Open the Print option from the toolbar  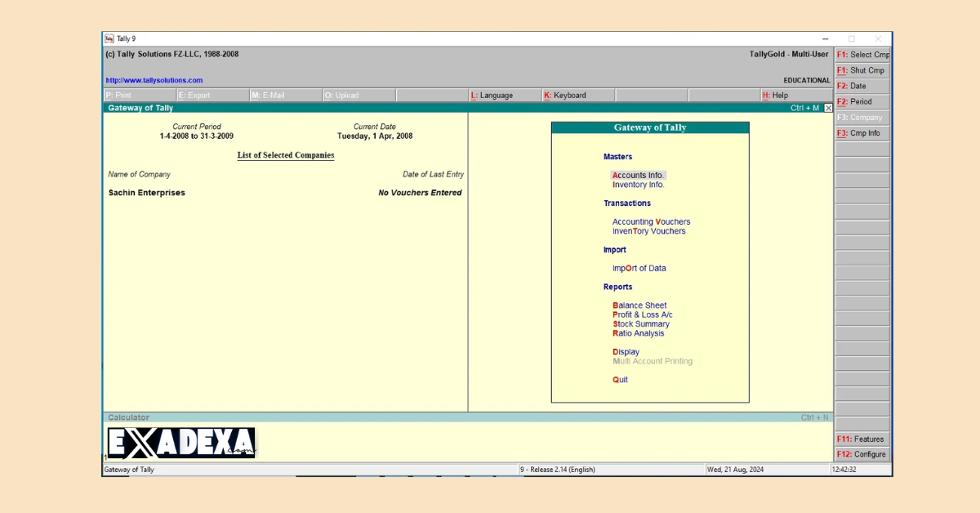pos(122,95)
